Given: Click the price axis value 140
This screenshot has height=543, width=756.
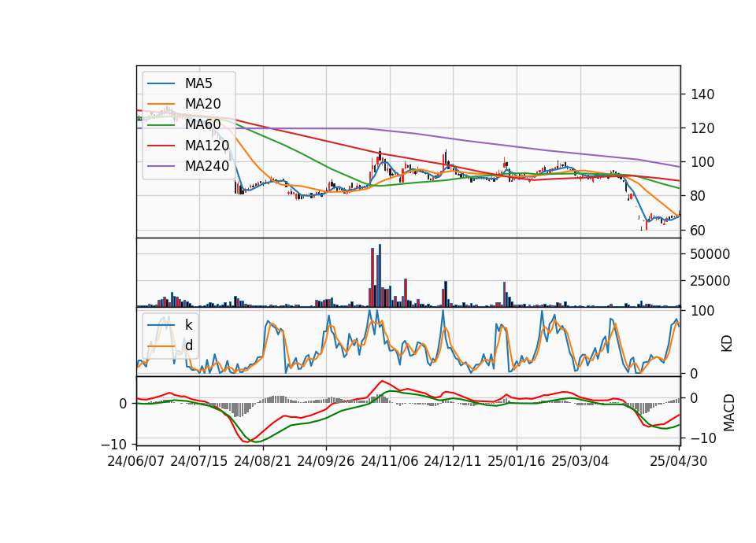Looking at the screenshot, I should coord(702,94).
